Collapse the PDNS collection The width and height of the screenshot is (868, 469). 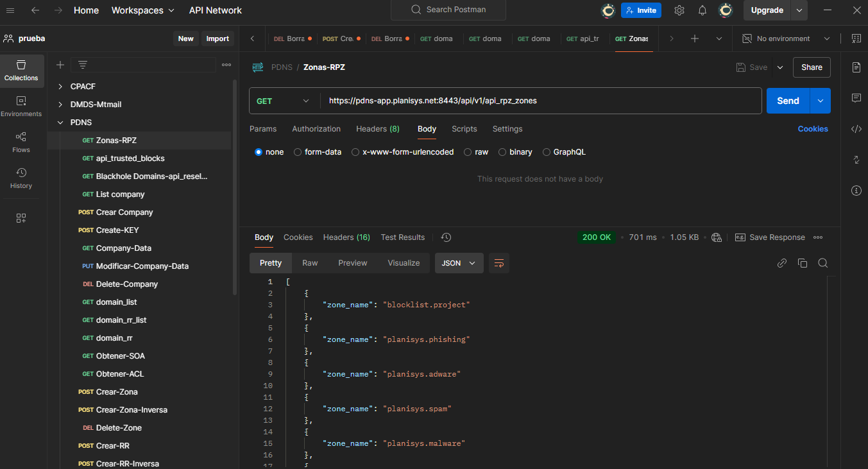pos(60,123)
